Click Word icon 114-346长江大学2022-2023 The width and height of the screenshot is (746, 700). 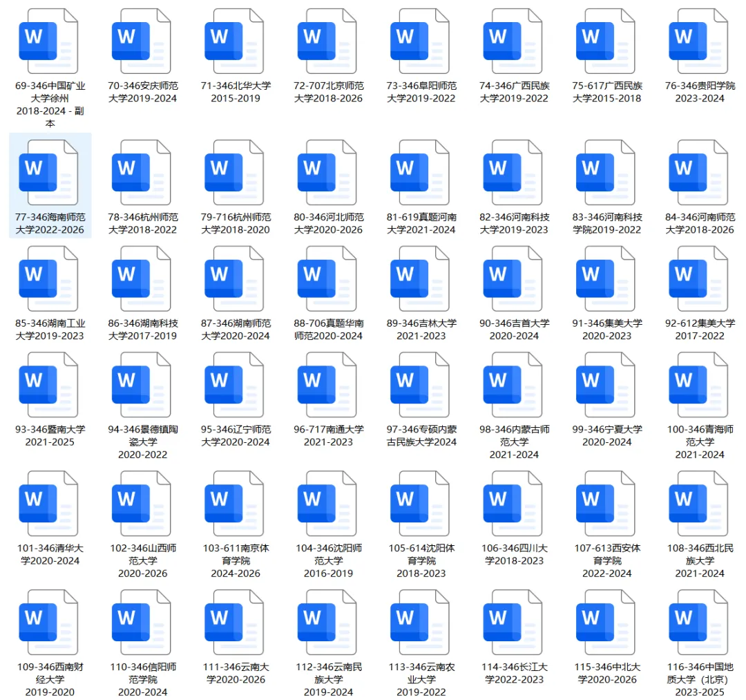click(513, 623)
